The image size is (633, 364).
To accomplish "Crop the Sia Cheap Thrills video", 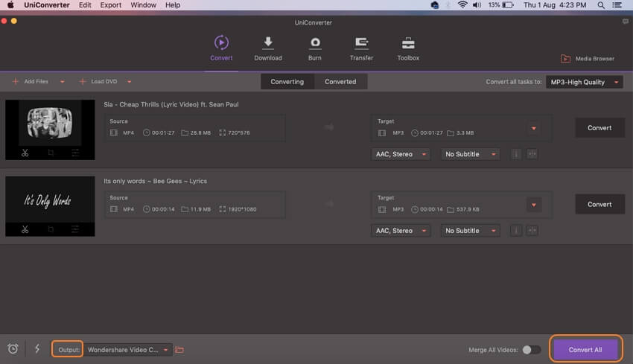I will click(x=51, y=153).
